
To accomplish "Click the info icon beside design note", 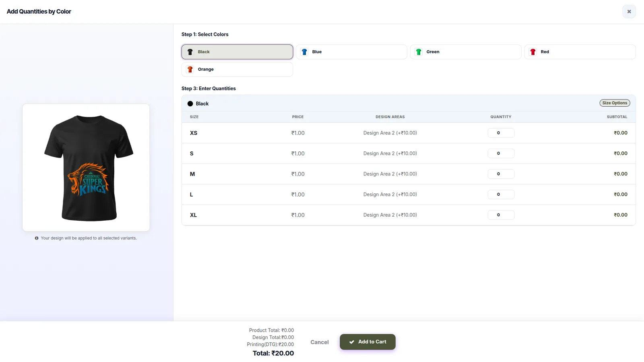I will [x=37, y=238].
